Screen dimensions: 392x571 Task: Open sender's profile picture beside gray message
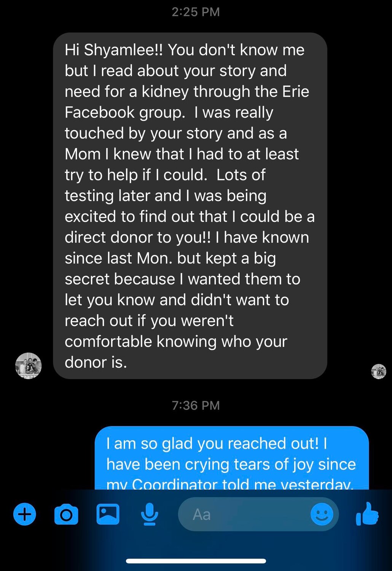coord(28,365)
